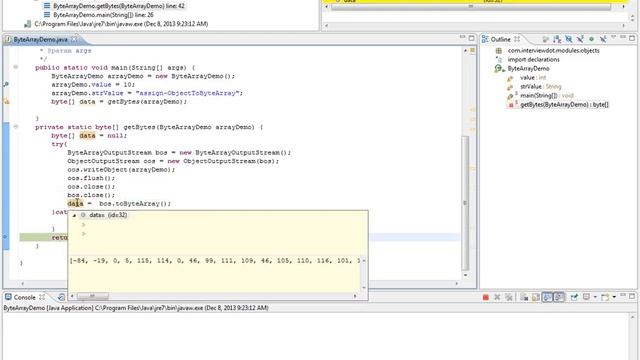Select the ByteArrayDemo.java editor tab
640x360 pixels.
[40, 39]
